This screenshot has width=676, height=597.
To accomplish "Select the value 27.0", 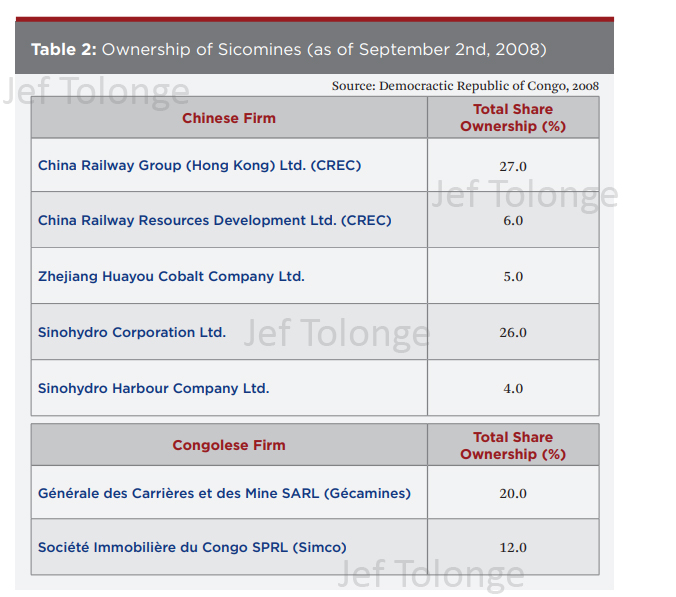I will 513,166.
